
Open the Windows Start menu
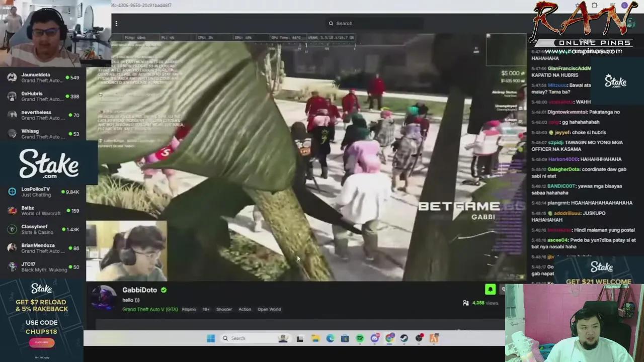(x=211, y=338)
